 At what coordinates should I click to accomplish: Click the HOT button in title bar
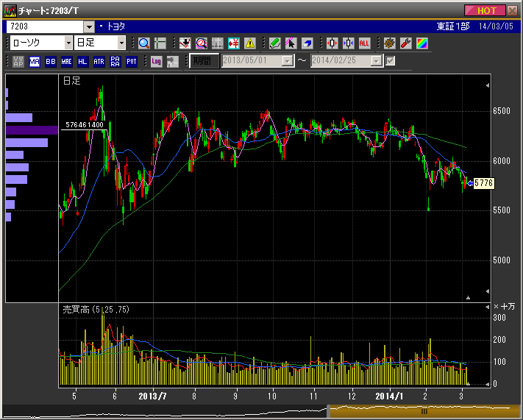coord(485,10)
